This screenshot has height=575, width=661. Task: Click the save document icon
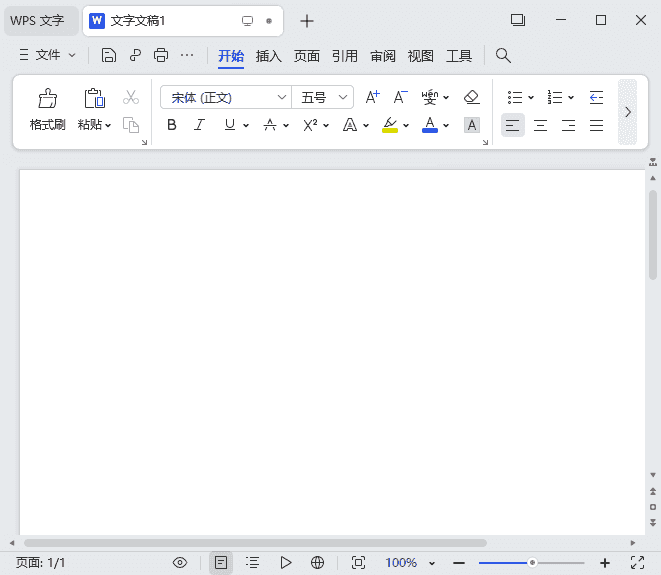[109, 56]
